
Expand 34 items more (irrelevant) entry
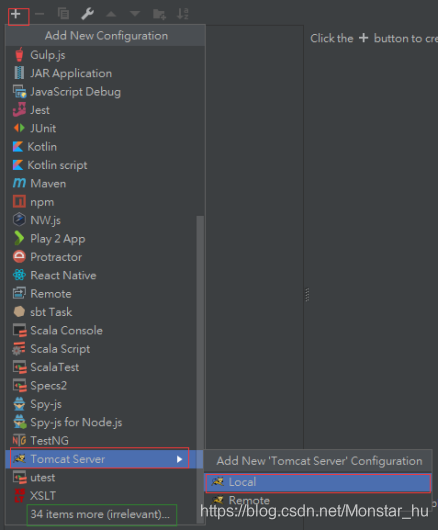click(x=101, y=514)
